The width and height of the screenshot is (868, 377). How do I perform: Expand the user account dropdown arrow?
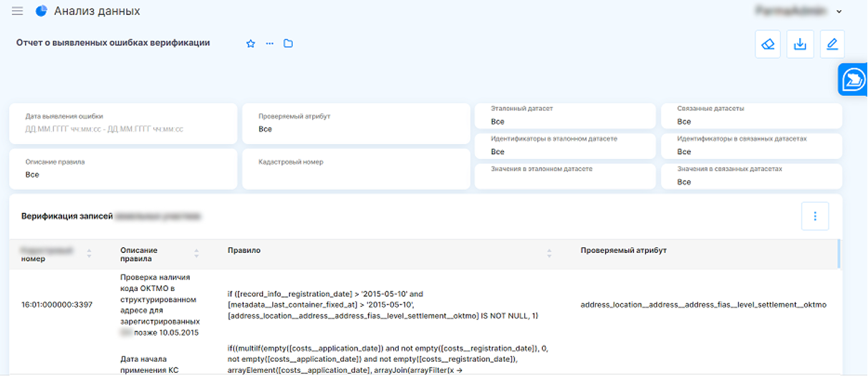pyautogui.click(x=839, y=11)
